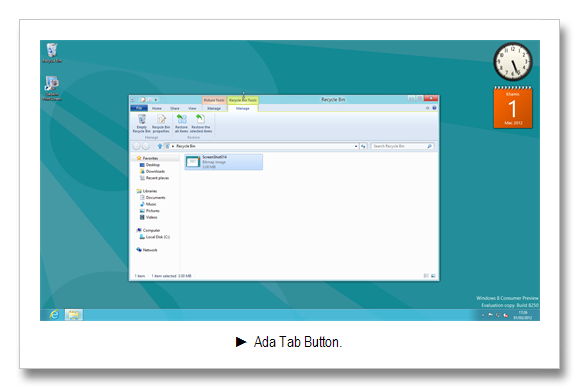Select the Manage tab under Recycle Bin Tools
This screenshot has width=580, height=389.
tap(243, 108)
